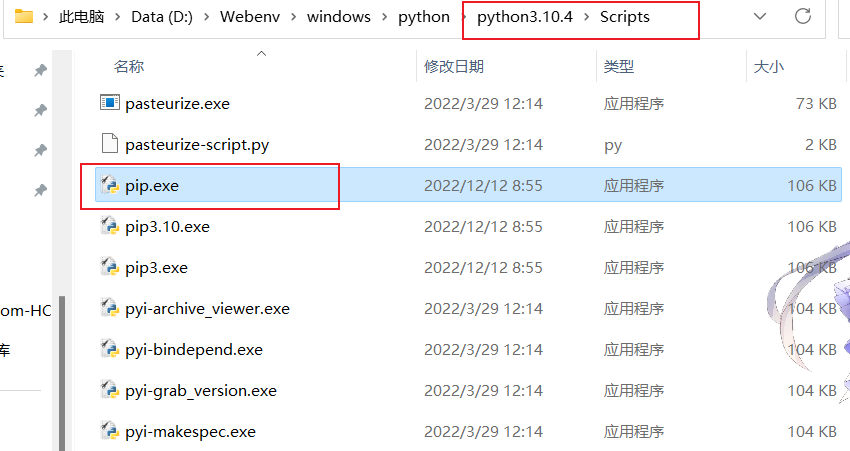850x451 pixels.
Task: Expand the chevron after windows breadcrumb
Action: (x=386, y=18)
